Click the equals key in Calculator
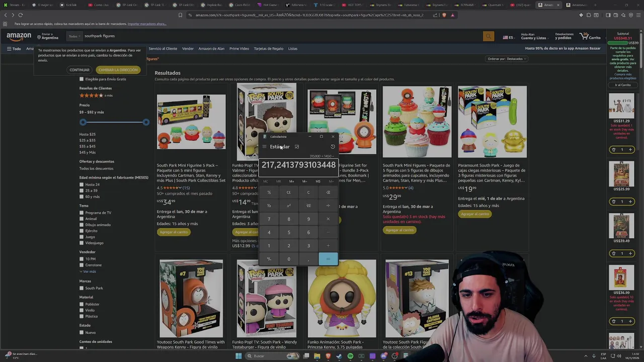The height and width of the screenshot is (362, 644). pos(328,259)
